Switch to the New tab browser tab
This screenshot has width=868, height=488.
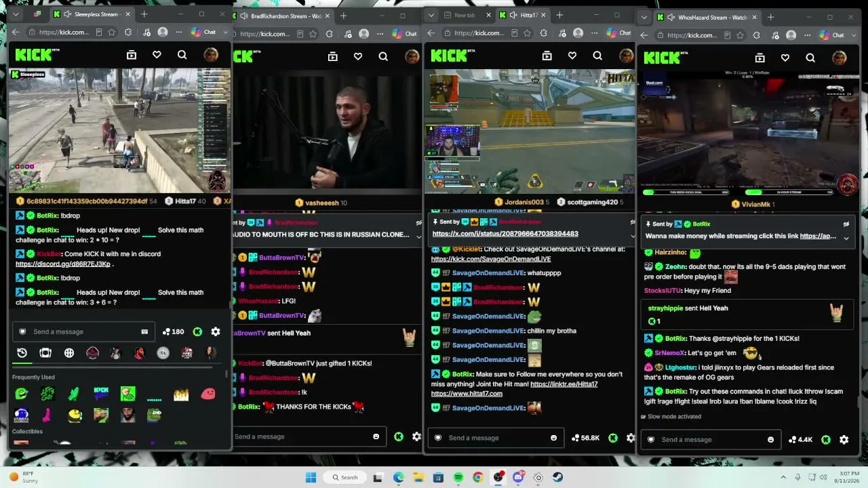click(465, 15)
